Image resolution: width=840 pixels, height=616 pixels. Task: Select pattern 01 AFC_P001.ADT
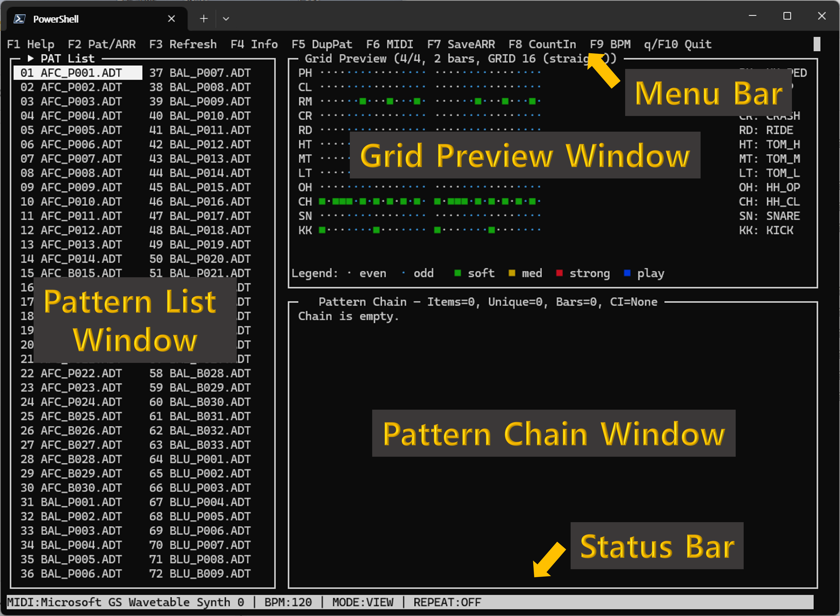[78, 73]
